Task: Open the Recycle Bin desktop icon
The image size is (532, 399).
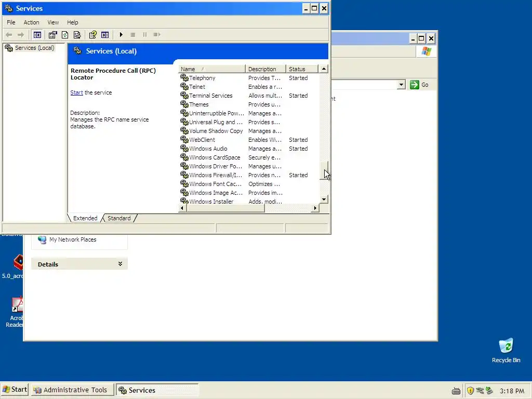Action: click(506, 351)
